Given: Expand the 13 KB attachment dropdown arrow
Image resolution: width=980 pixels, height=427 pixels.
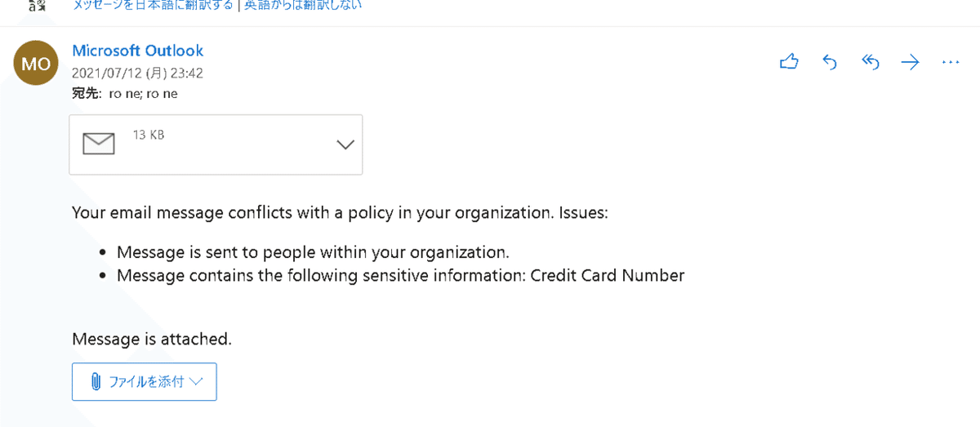Looking at the screenshot, I should [345, 145].
